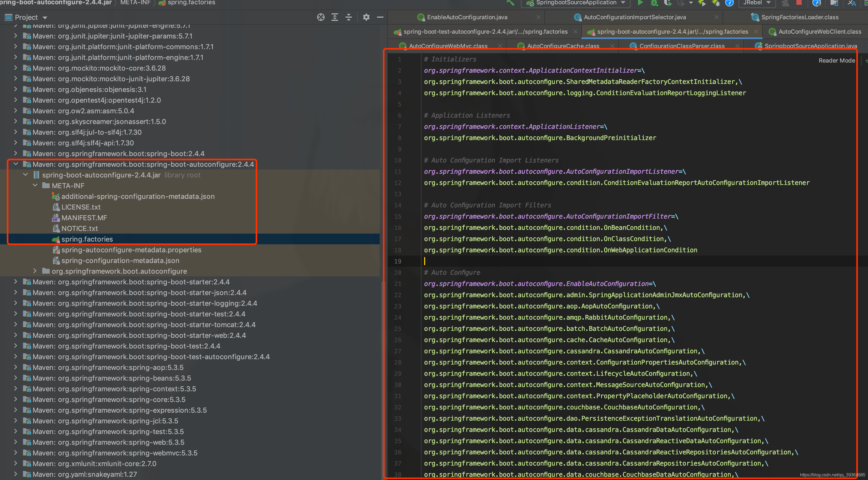Viewport: 868px width, 480px height.
Task: Collapse All items in the Project tree icon
Action: pos(349,17)
